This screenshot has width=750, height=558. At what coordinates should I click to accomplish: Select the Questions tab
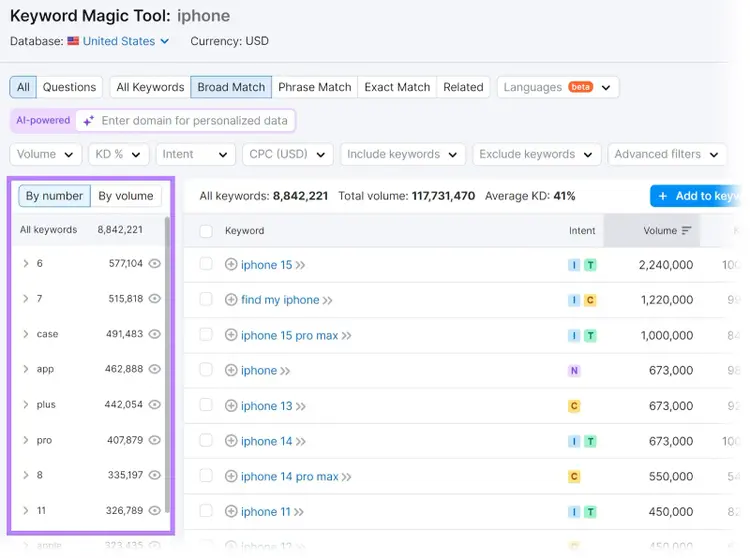click(x=69, y=88)
